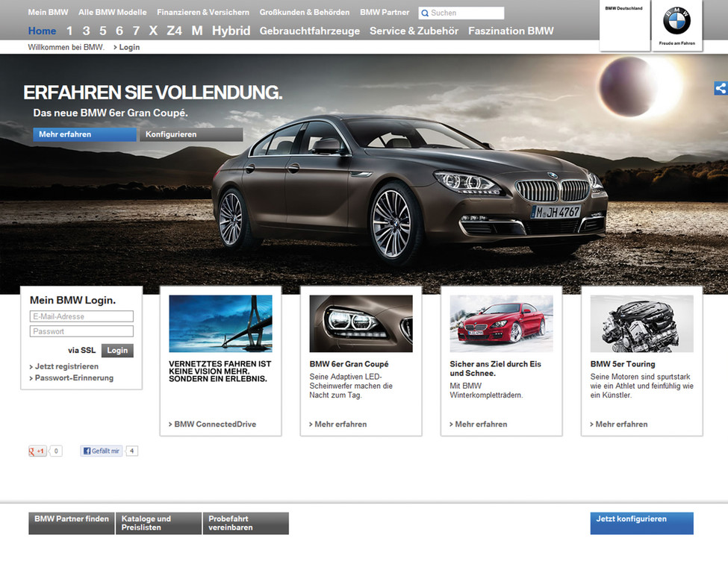This screenshot has height=573, width=728.
Task: Open the Faszination BMW tab
Action: point(511,31)
